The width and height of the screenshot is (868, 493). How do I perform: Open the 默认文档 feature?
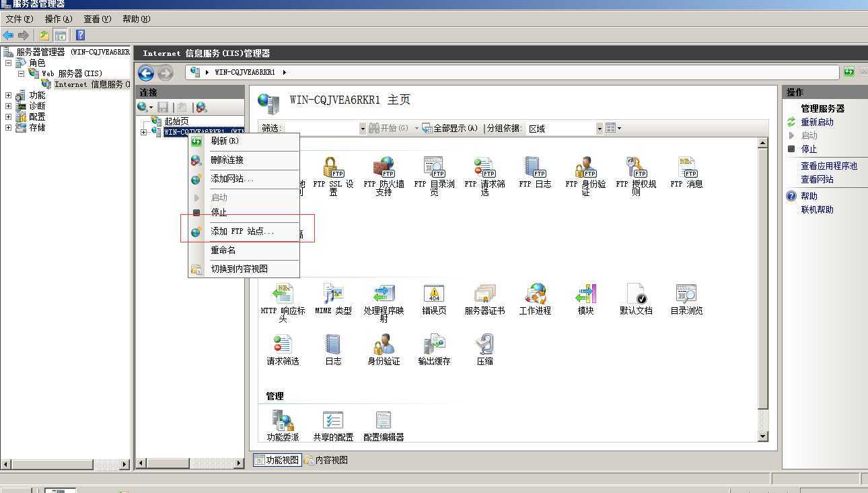point(636,298)
